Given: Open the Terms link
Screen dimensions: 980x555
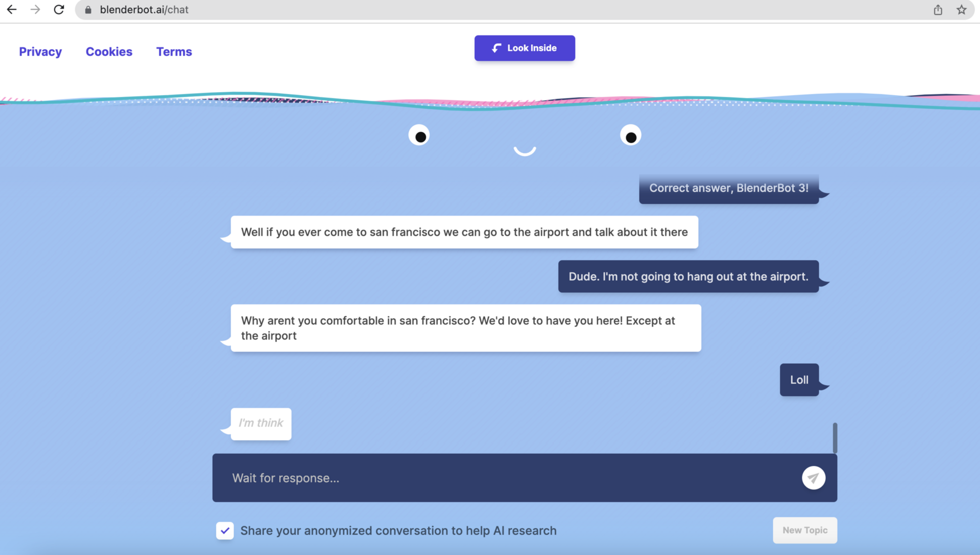Looking at the screenshot, I should coord(174,52).
